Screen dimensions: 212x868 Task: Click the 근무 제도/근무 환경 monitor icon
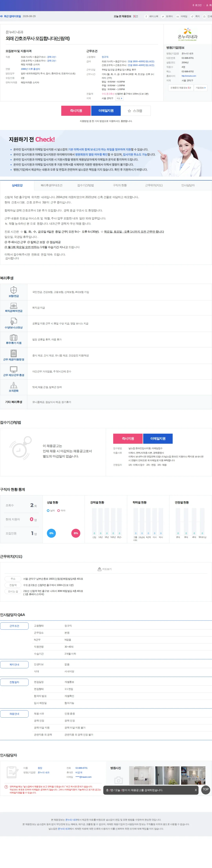click(x=14, y=369)
